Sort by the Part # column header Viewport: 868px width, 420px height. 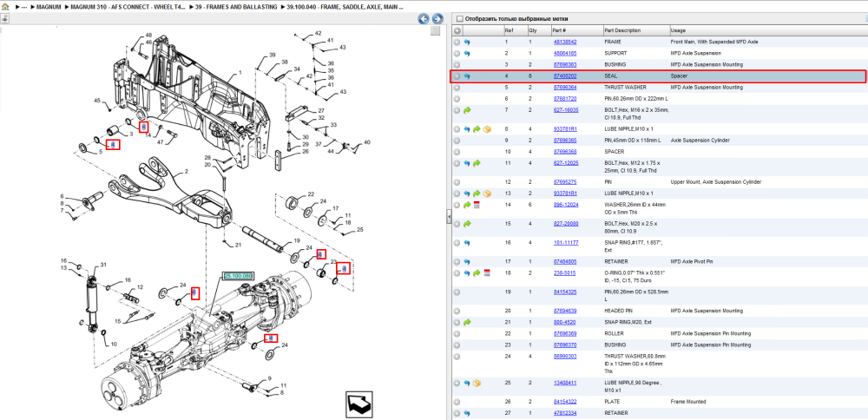pyautogui.click(x=576, y=30)
